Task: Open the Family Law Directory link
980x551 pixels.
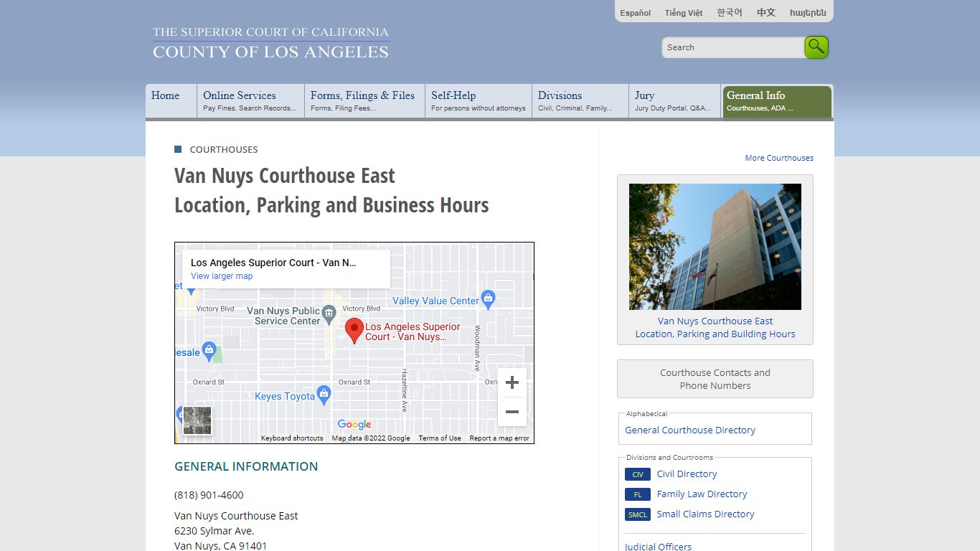Action: click(x=702, y=494)
